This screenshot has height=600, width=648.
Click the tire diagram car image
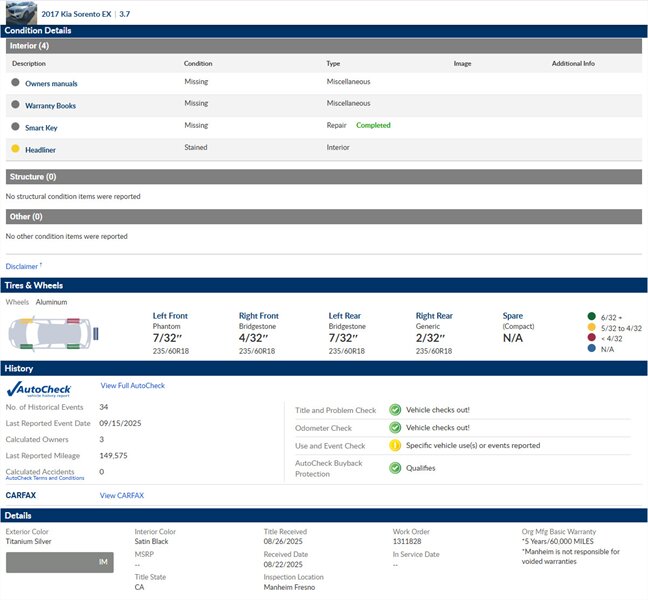(x=49, y=333)
